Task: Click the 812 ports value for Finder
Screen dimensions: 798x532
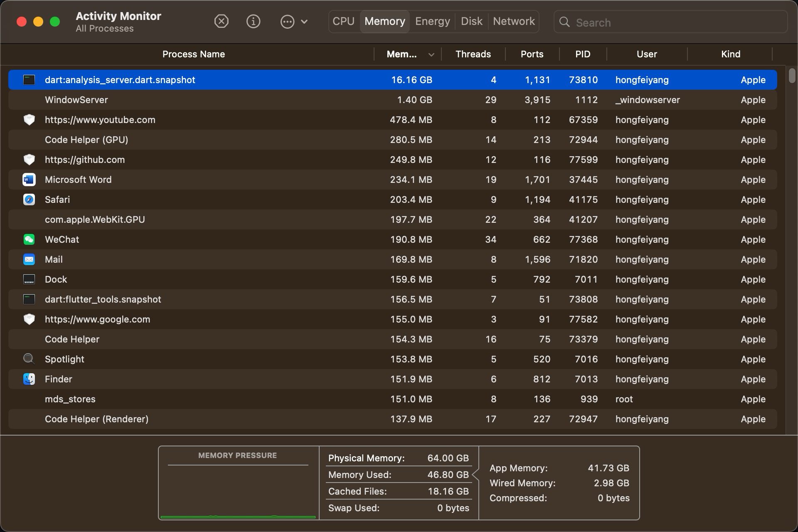Action: [542, 379]
